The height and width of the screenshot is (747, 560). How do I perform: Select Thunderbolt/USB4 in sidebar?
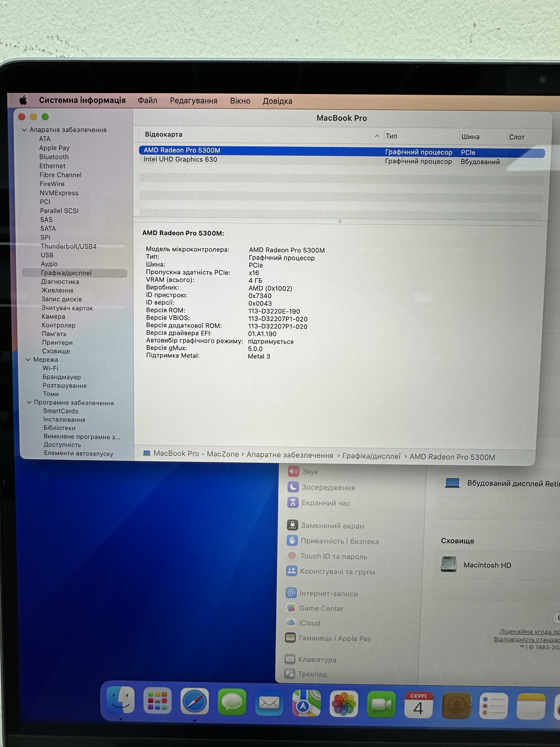(x=69, y=246)
